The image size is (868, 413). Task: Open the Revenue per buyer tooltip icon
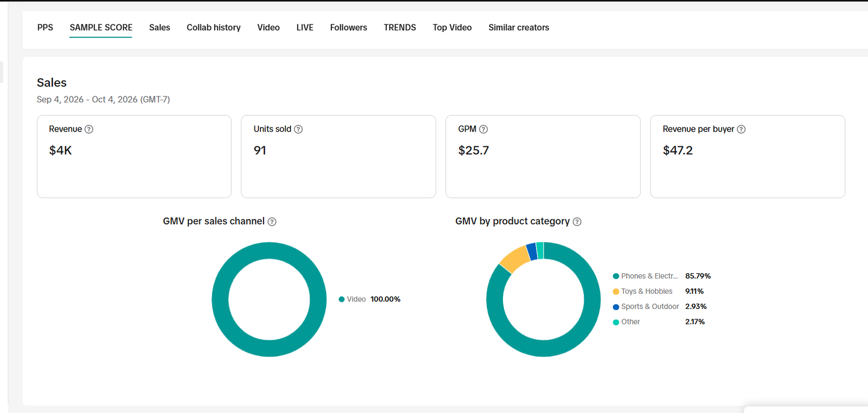coord(741,130)
